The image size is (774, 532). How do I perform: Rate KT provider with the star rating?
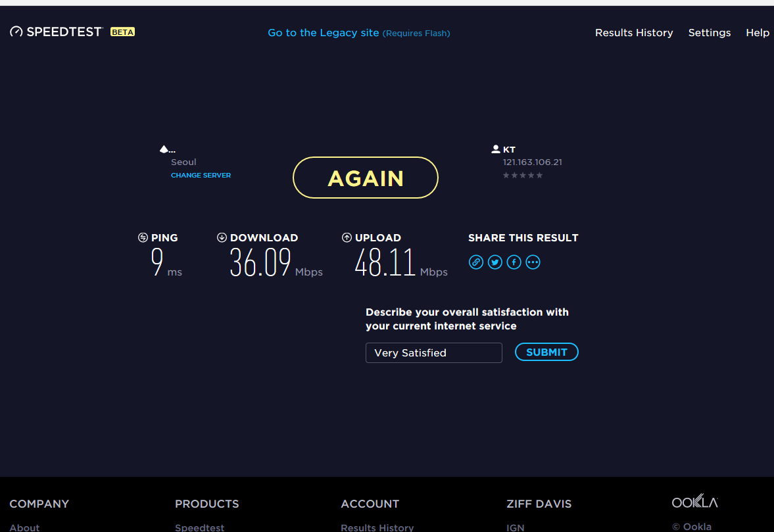[523, 176]
